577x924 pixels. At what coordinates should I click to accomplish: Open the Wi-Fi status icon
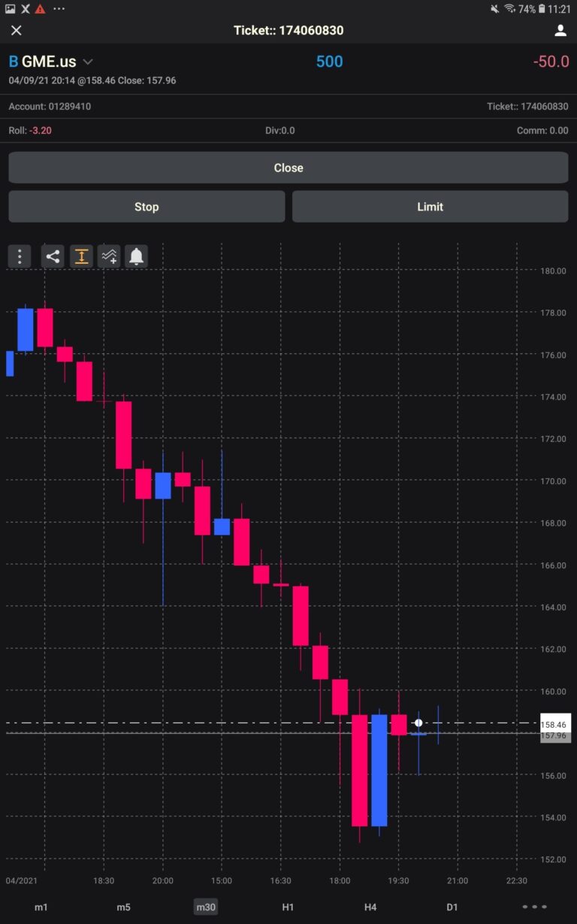(510, 9)
